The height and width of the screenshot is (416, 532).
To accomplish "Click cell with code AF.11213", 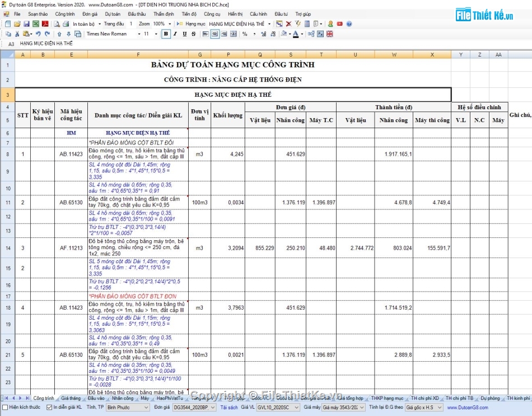I will (x=71, y=248).
